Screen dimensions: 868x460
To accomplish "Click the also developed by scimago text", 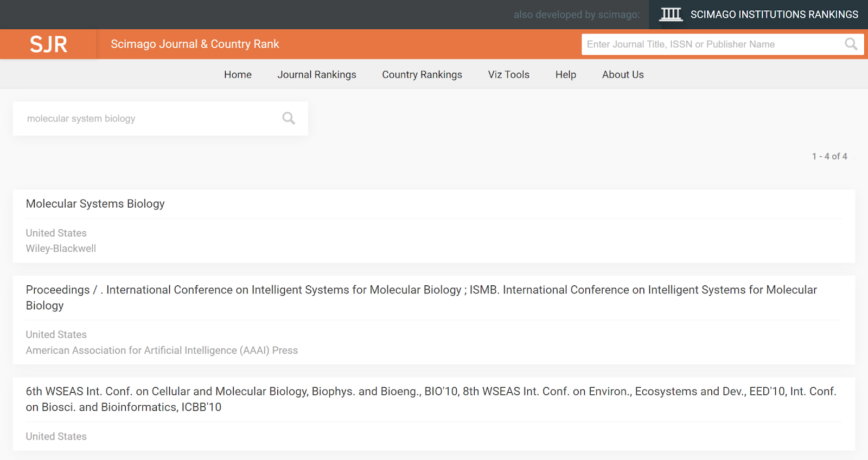I will pos(577,15).
